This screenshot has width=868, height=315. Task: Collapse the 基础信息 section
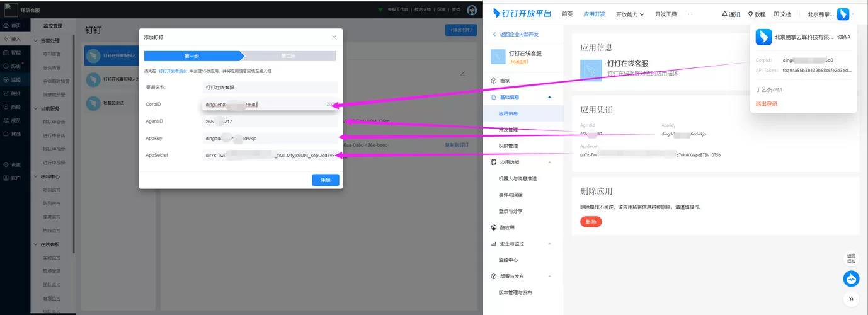550,98
